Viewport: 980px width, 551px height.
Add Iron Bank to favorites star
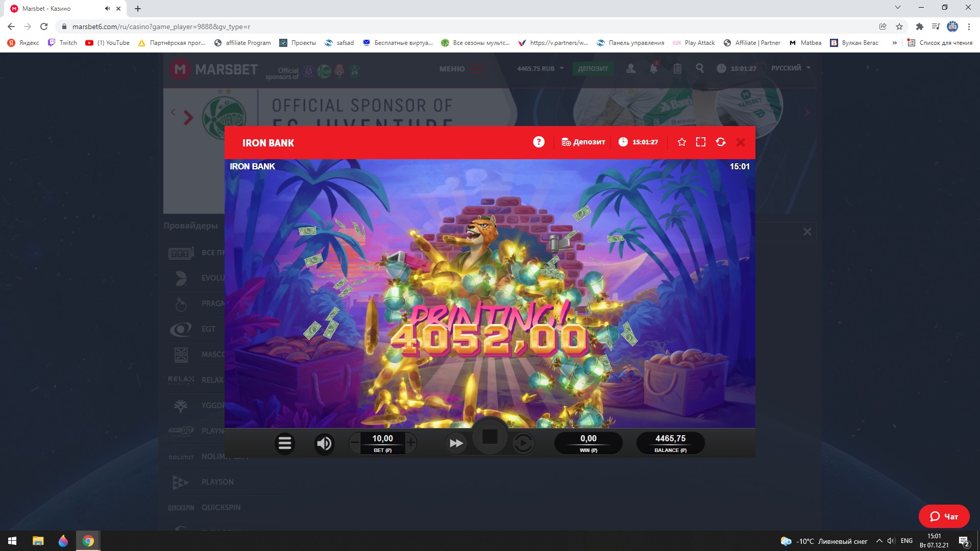[x=681, y=142]
